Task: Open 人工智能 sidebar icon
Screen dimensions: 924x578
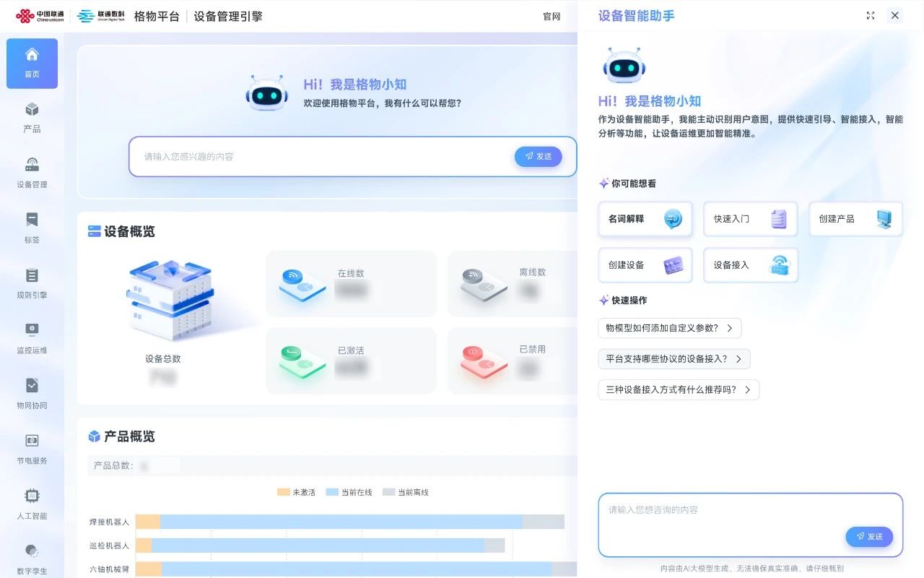Action: 32,504
